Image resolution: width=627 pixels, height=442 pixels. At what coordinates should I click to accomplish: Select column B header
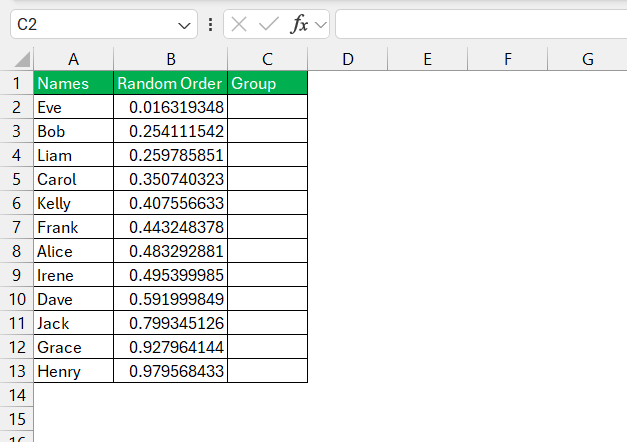click(171, 59)
